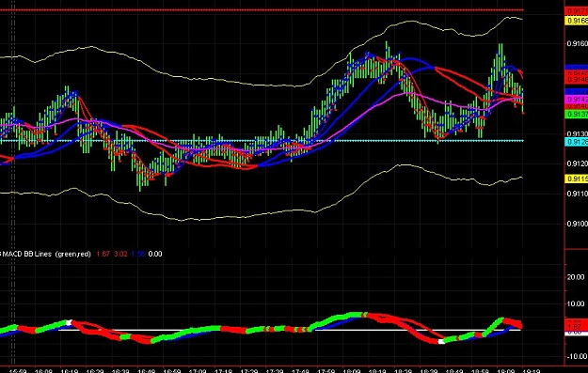Screen dimensions: 588x373
Task: Select the cyan 0.912 price level marker
Action: pyautogui.click(x=577, y=142)
